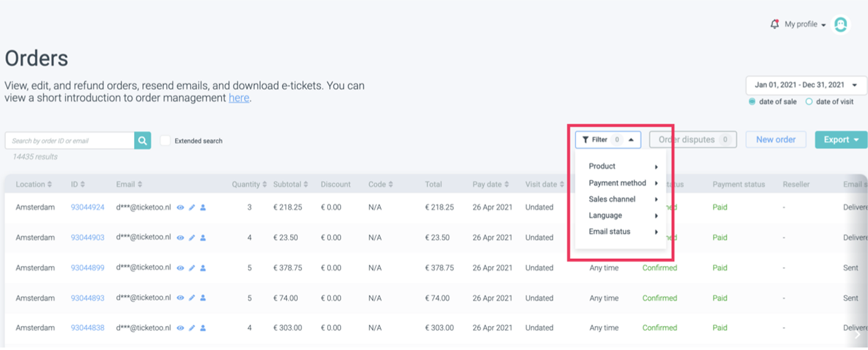Open the date range dropdown
The width and height of the screenshot is (868, 350).
point(806,85)
